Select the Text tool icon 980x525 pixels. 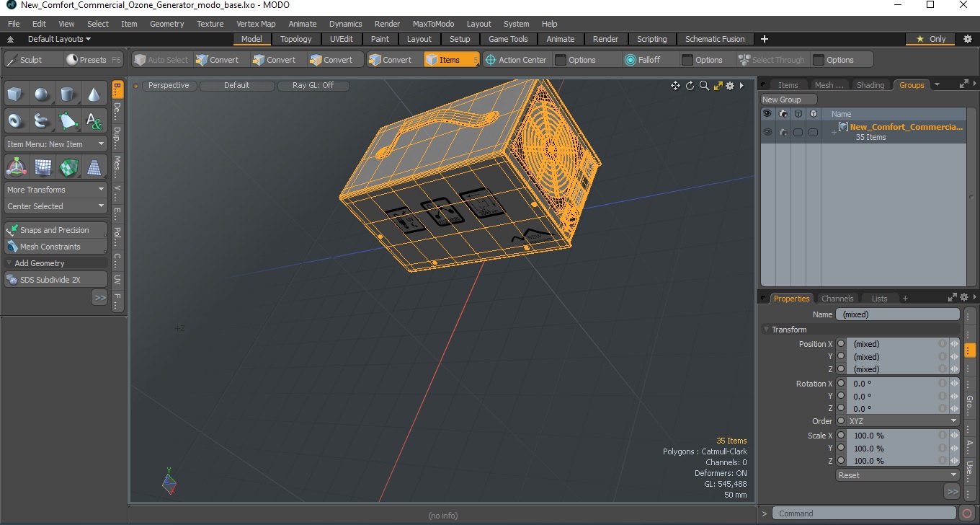click(x=94, y=120)
